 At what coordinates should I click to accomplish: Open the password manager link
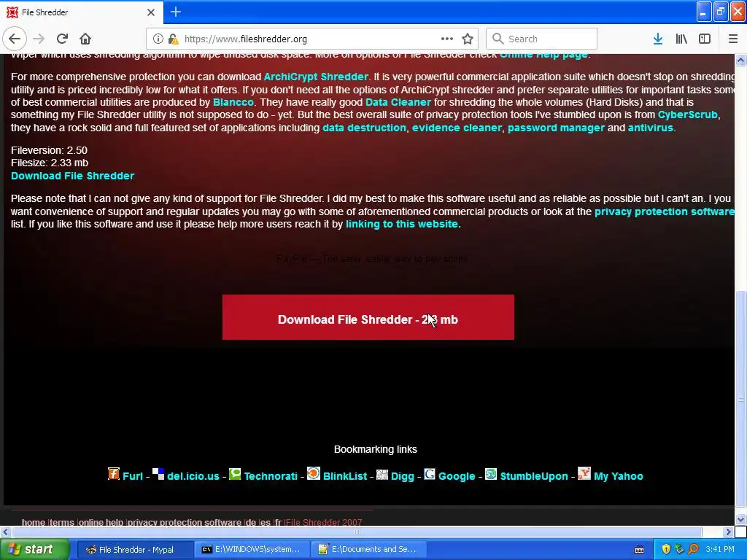556,128
